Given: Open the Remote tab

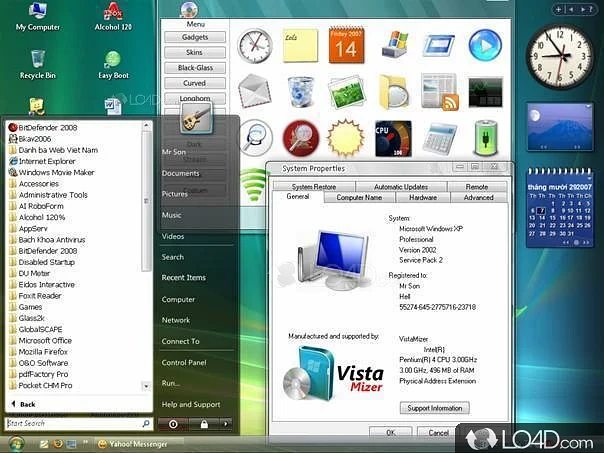Looking at the screenshot, I should tap(476, 186).
